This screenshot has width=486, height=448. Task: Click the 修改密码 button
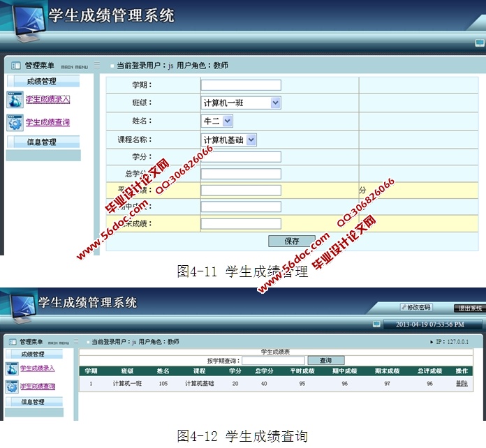point(416,307)
